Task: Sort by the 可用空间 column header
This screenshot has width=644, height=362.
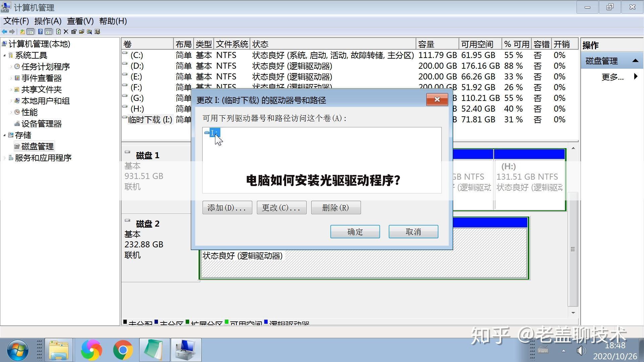Action: [480, 44]
